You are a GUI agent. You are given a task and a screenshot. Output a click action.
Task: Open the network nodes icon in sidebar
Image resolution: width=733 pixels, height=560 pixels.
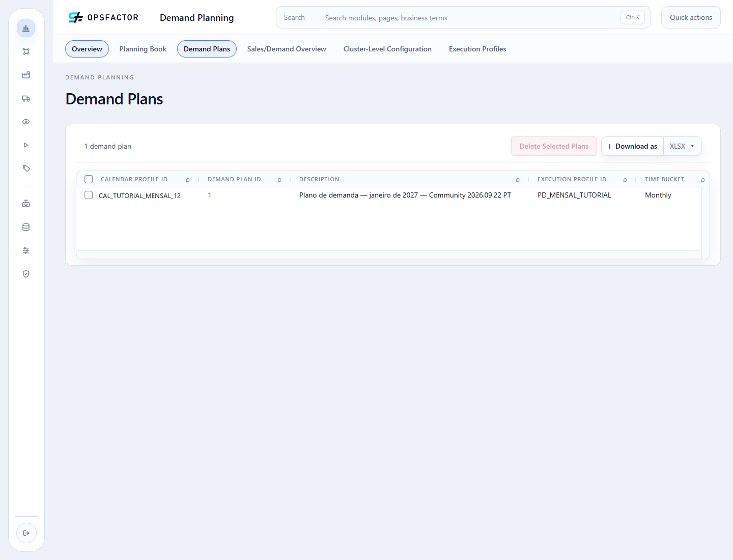pos(26,51)
